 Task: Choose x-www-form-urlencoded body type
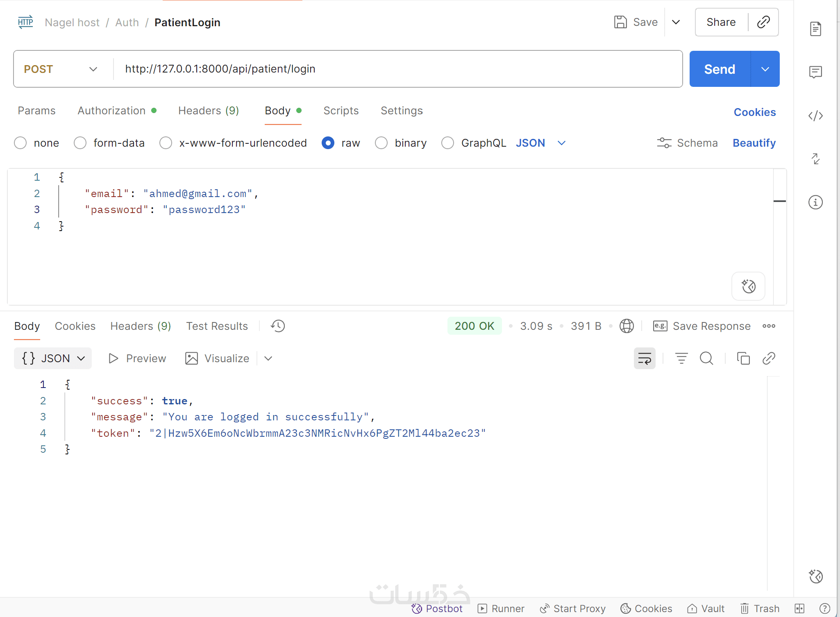coord(166,143)
